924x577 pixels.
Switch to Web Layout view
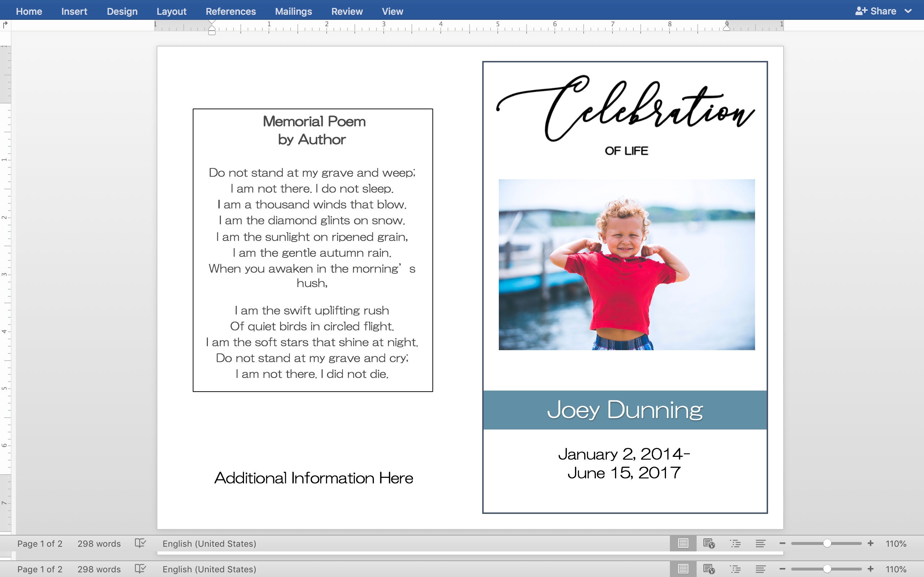point(709,543)
